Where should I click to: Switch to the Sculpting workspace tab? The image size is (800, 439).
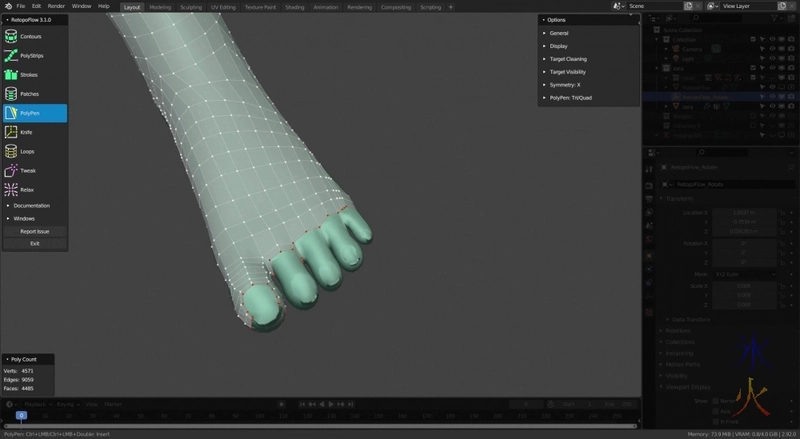pyautogui.click(x=191, y=7)
